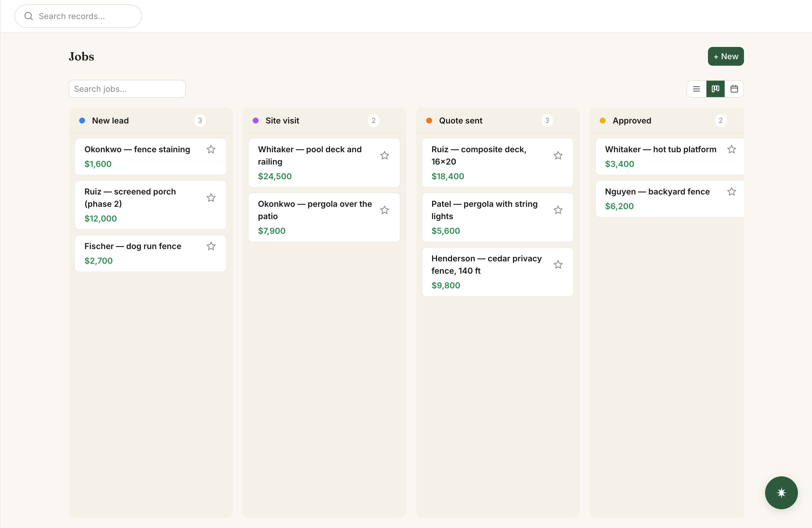Screen dimensions: 812x528
Task: Open the Okonkwo fence staining card
Action: click(150, 157)
